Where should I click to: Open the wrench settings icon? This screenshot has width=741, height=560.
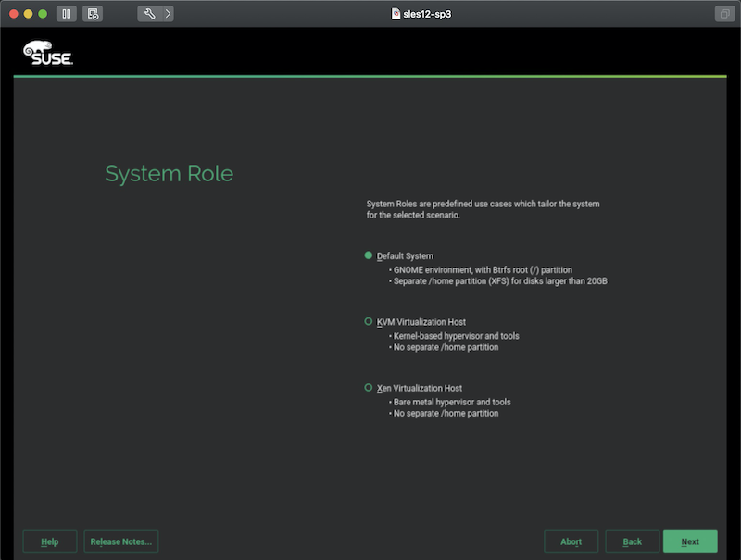[149, 14]
